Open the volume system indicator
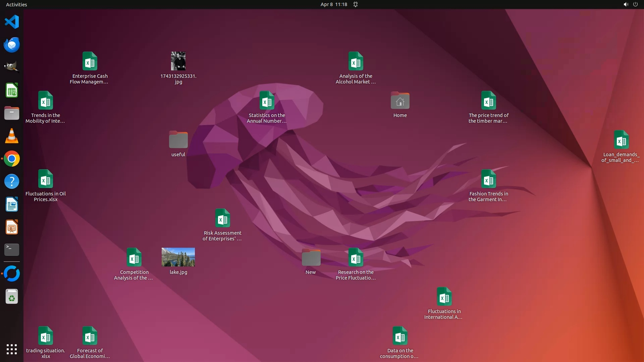 [x=626, y=4]
